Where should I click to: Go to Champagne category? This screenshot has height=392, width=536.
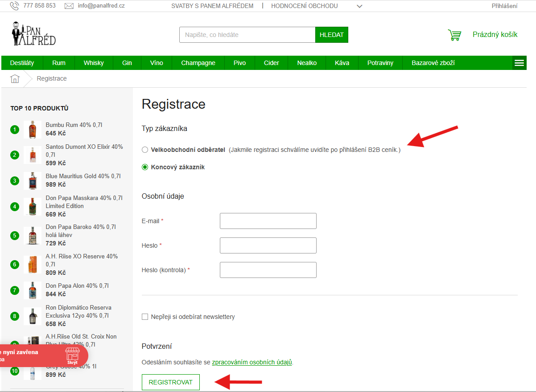(198, 63)
